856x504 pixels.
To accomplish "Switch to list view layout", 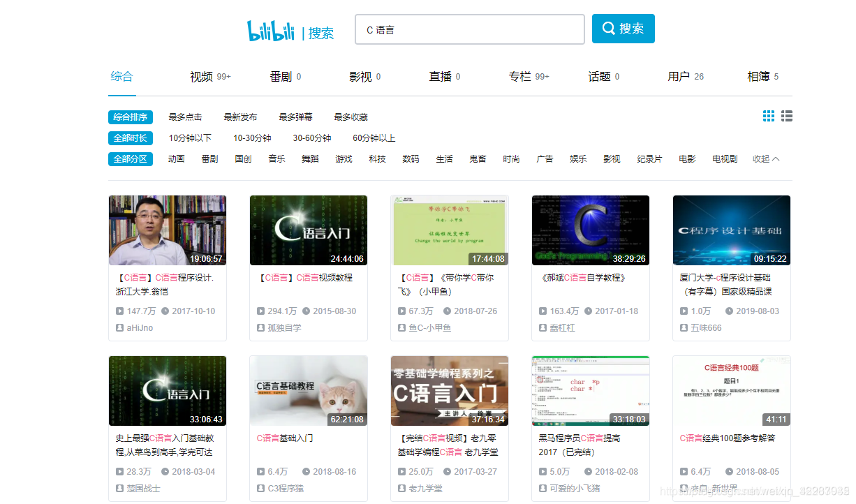I will pos(787,116).
